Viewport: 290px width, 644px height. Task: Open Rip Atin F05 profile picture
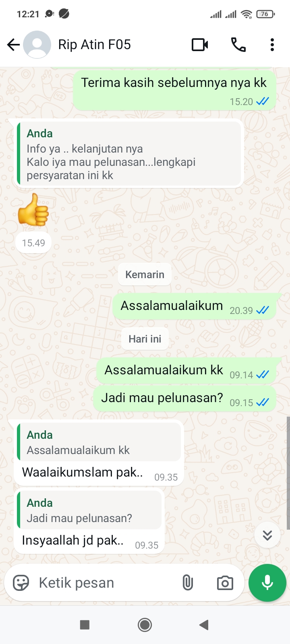pyautogui.click(x=37, y=45)
